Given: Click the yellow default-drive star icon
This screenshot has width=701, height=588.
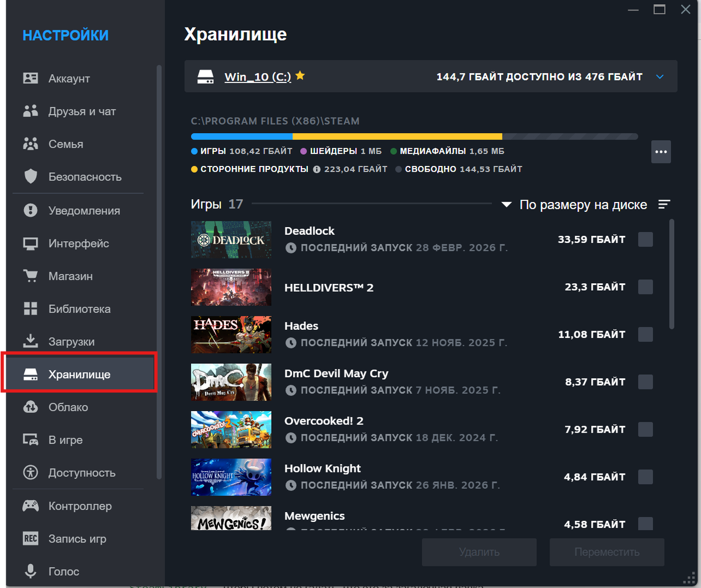Looking at the screenshot, I should coord(300,75).
